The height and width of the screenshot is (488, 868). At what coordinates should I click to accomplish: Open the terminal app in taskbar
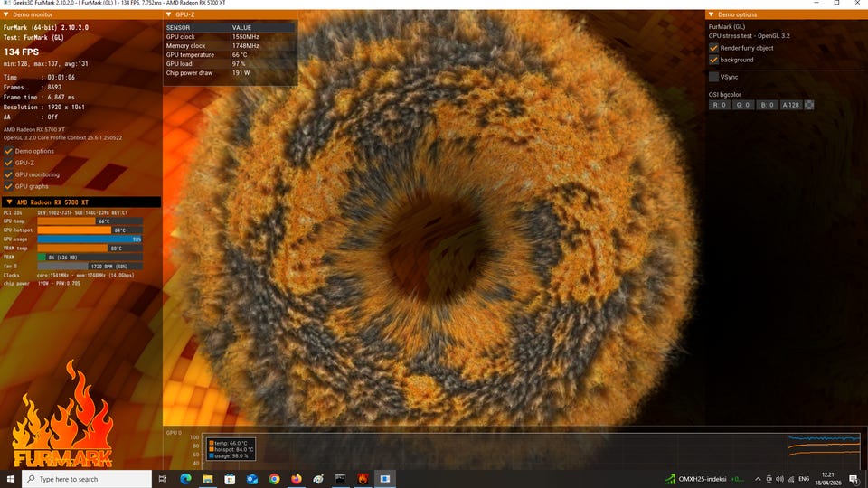click(x=341, y=479)
